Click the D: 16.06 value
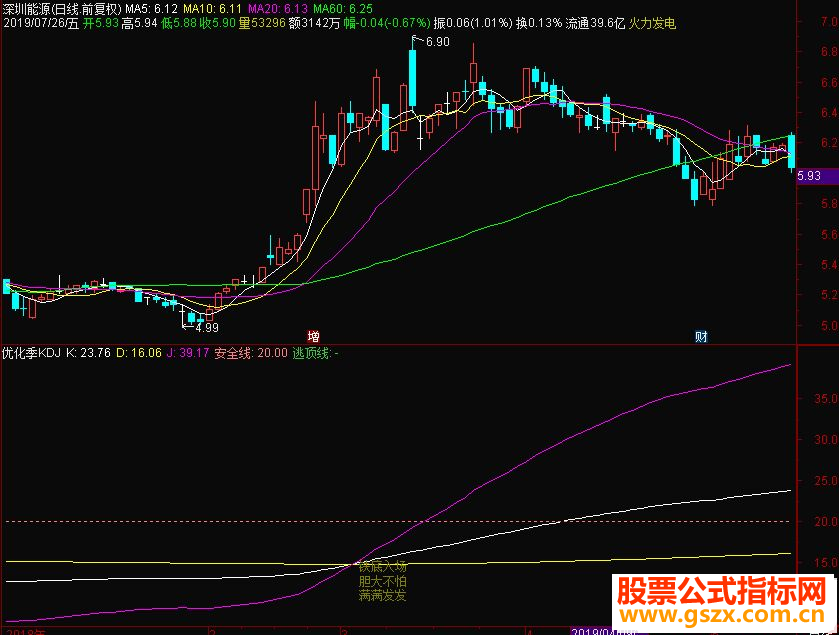 [x=139, y=353]
